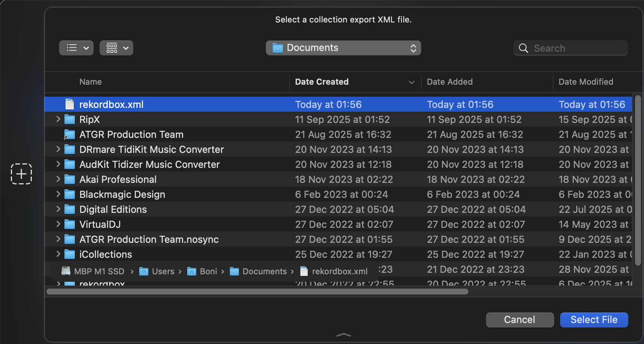Click the magnifying glass search icon
This screenshot has height=344, width=644.
point(523,48)
